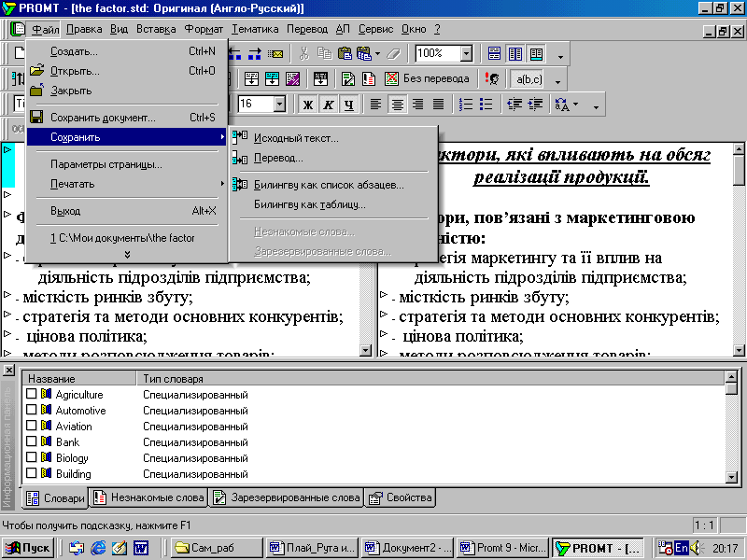Switch to Зарезервированные слова tab
This screenshot has width=747, height=560.
click(x=287, y=497)
